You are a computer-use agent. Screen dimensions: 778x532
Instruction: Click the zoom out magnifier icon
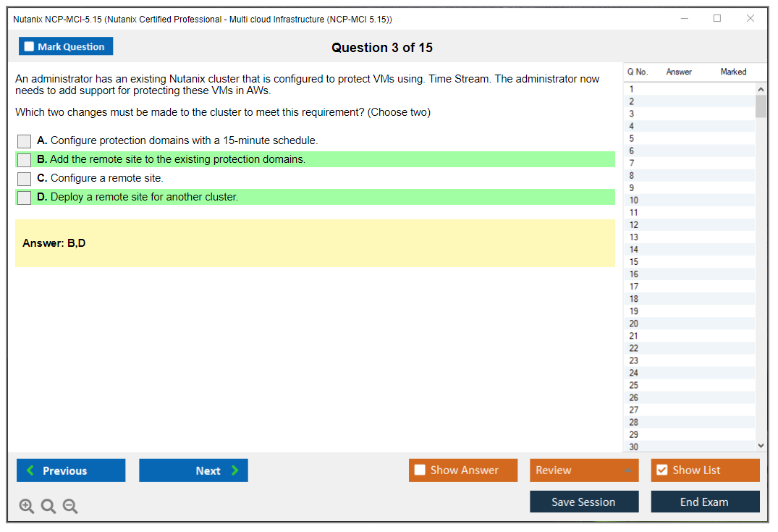coord(70,507)
